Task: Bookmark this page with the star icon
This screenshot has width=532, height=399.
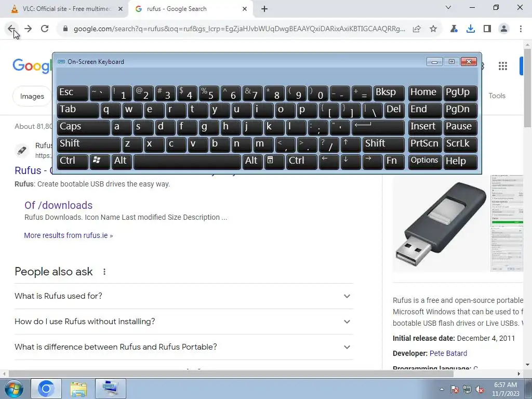Action: click(433, 29)
